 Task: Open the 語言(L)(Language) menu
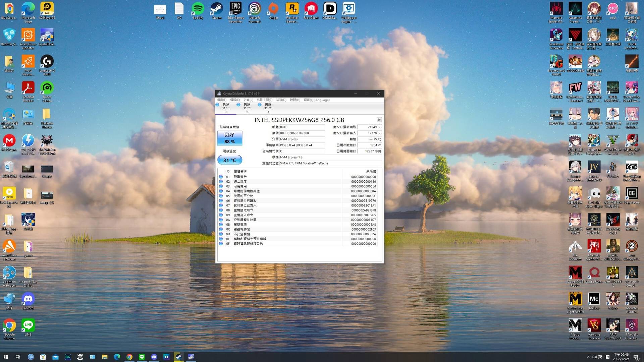pos(316,100)
